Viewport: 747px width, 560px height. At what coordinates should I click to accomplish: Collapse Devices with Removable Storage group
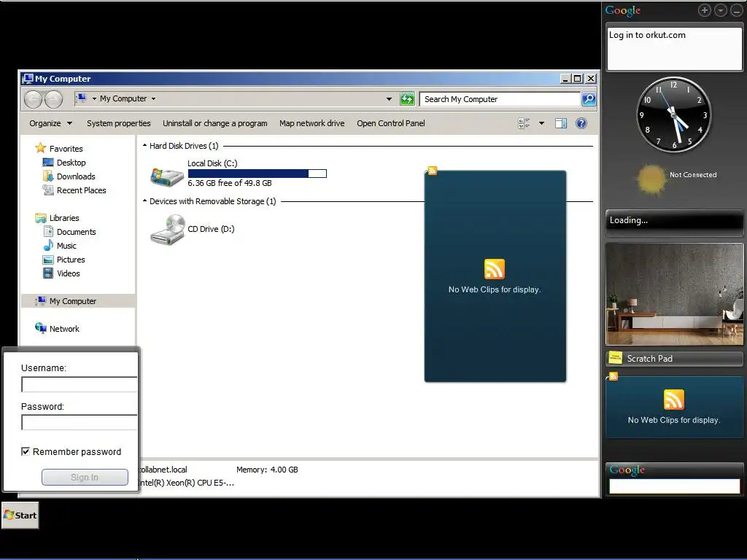coord(145,201)
